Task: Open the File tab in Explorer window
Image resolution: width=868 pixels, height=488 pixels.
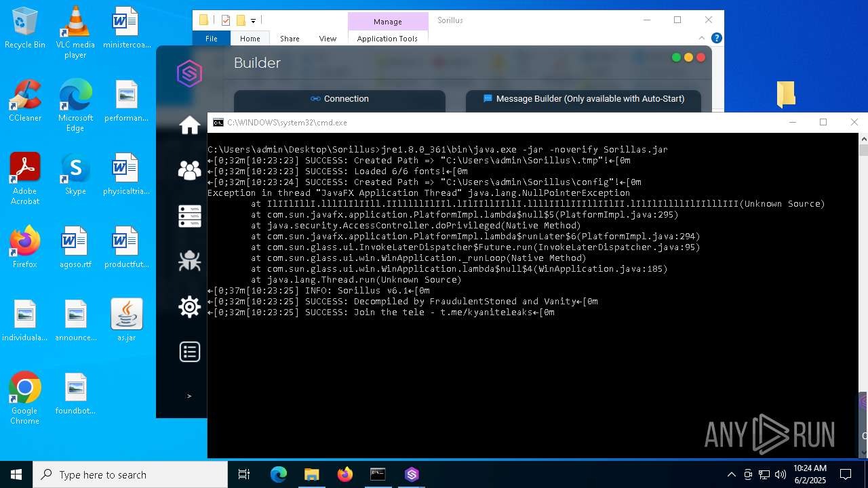Action: 212,39
